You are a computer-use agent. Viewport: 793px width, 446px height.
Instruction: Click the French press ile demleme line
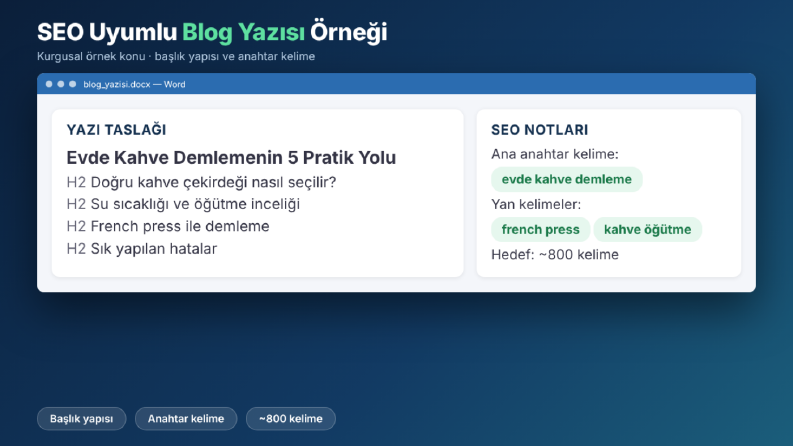[x=168, y=227]
